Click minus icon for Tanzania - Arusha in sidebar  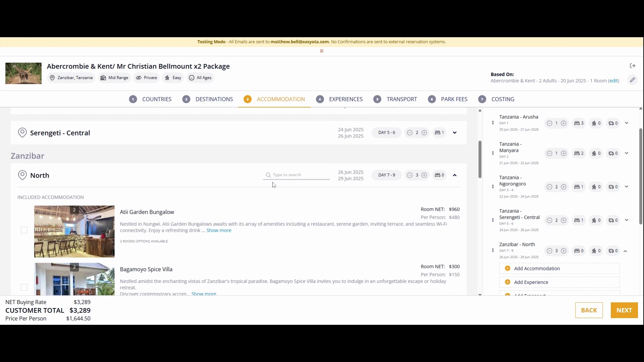(549, 123)
